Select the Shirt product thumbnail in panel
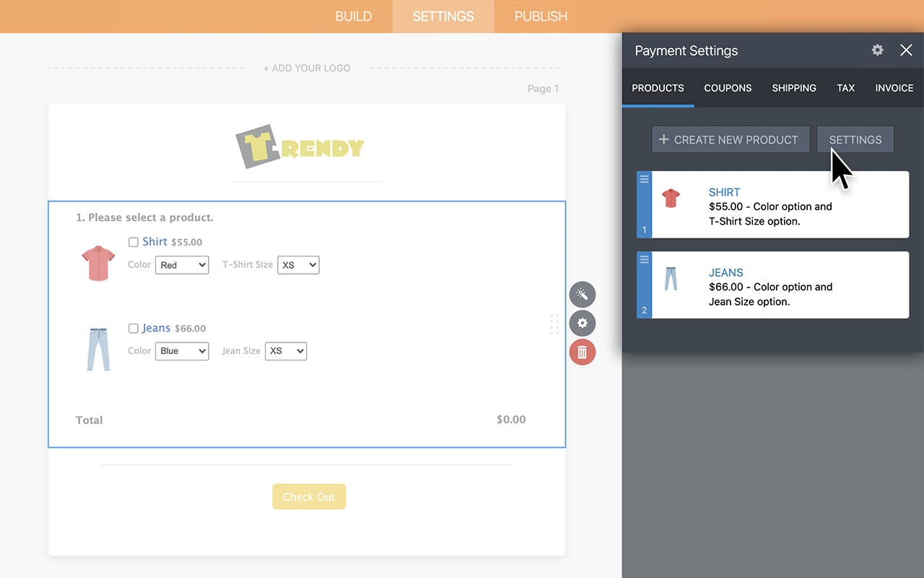924x578 pixels. point(671,198)
